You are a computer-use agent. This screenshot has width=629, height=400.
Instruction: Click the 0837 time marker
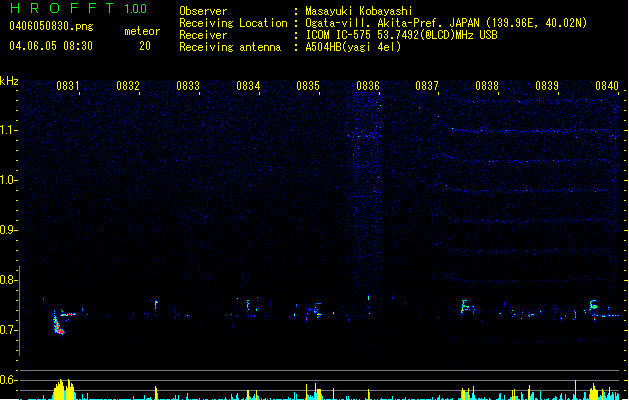click(427, 86)
